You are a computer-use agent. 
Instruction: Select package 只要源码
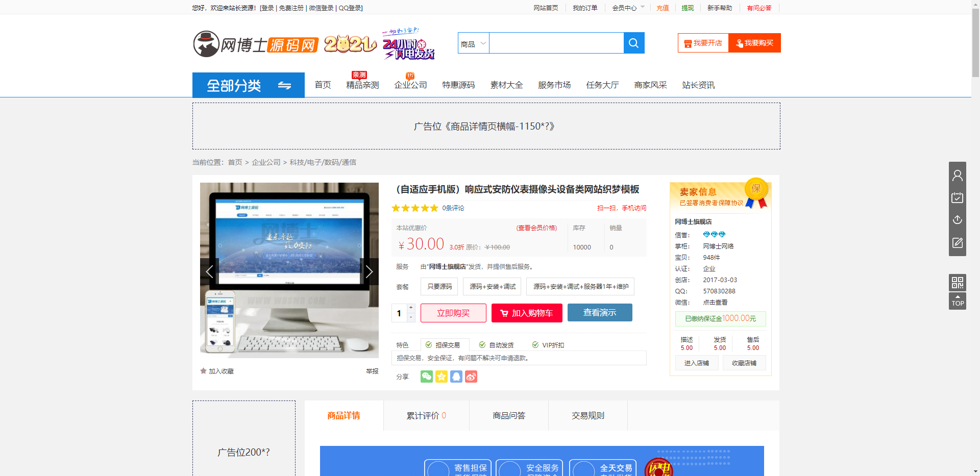tap(439, 287)
